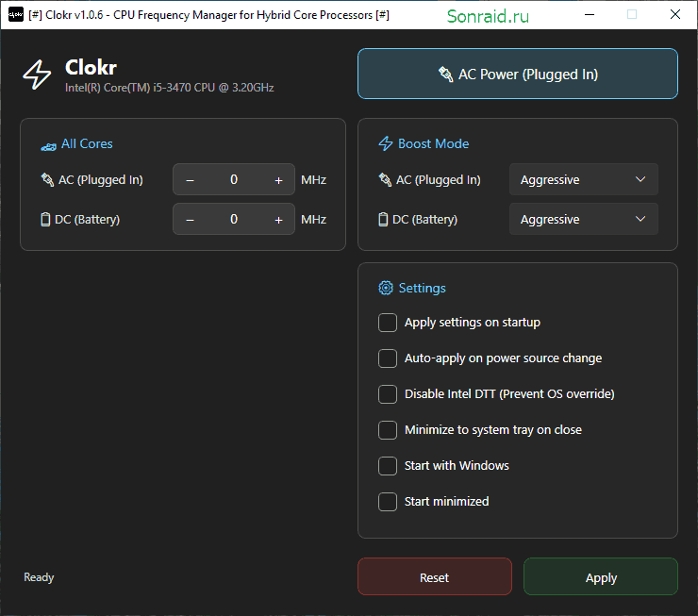The width and height of the screenshot is (698, 616).
Task: Open AC (Plugged In) Boost Mode dropdown
Action: tap(584, 179)
